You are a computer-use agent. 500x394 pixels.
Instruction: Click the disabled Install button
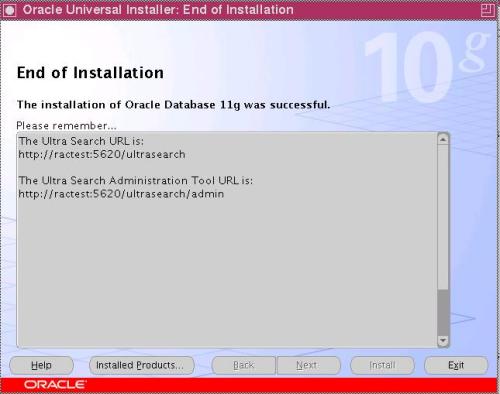(x=382, y=365)
